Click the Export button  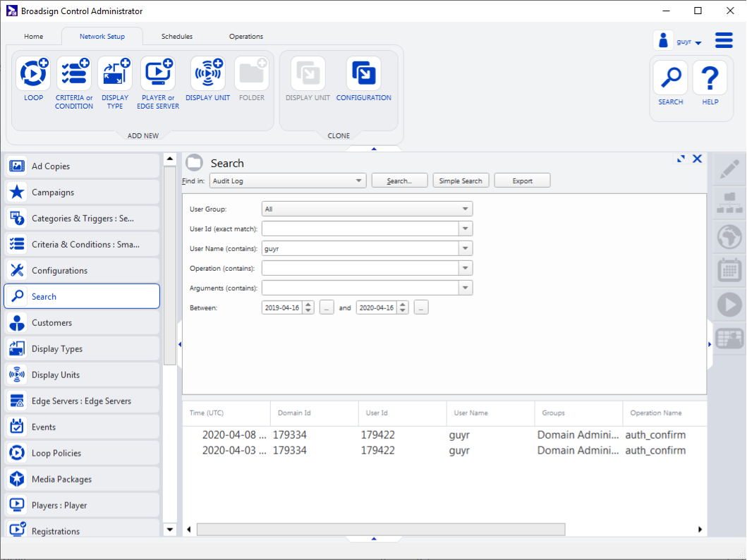point(522,181)
